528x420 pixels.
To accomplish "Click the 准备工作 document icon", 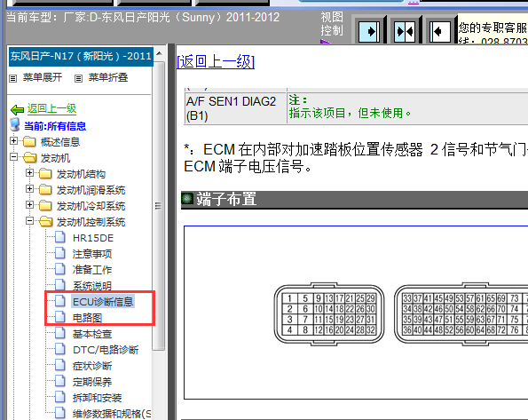I will tap(60, 269).
